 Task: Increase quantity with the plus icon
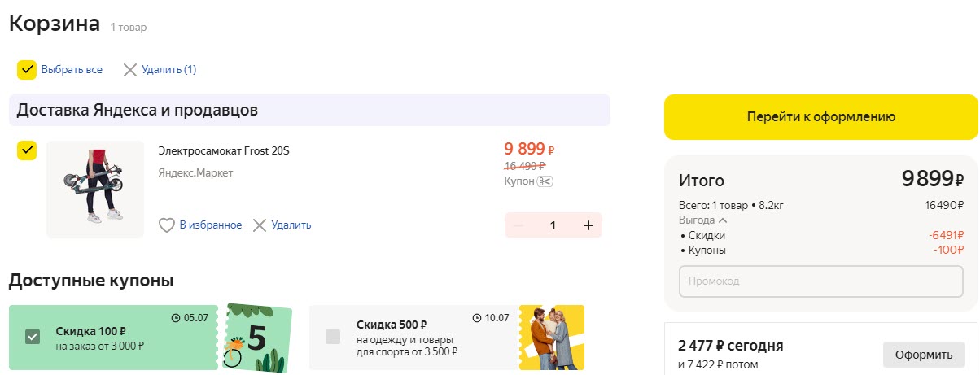pos(588,225)
